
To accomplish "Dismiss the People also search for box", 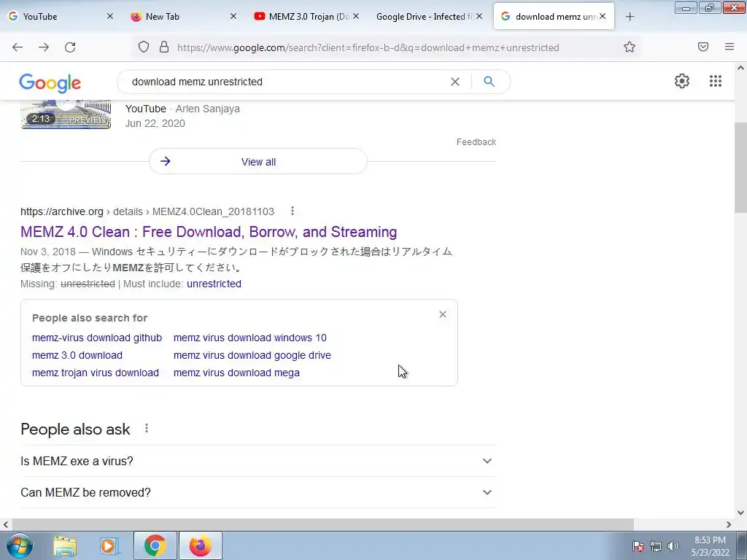I will (443, 314).
